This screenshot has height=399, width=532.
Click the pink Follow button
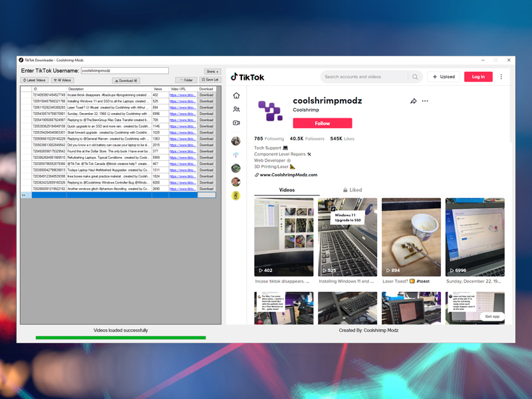coord(323,123)
